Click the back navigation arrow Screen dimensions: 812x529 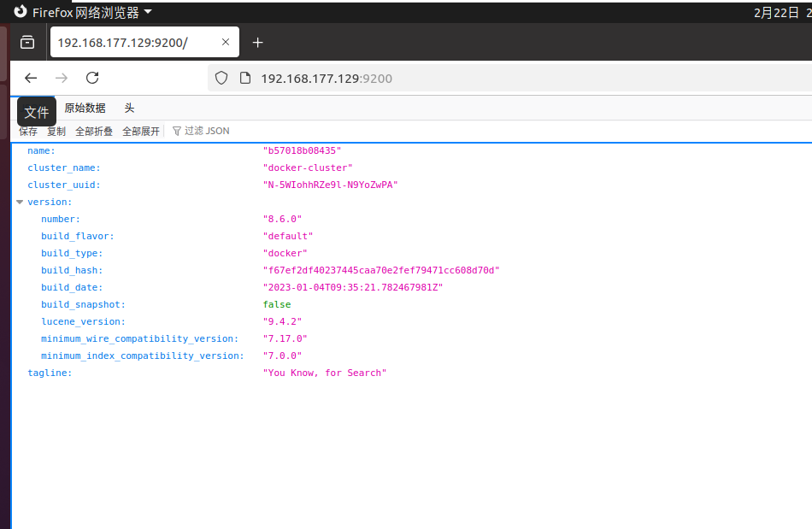tap(31, 78)
